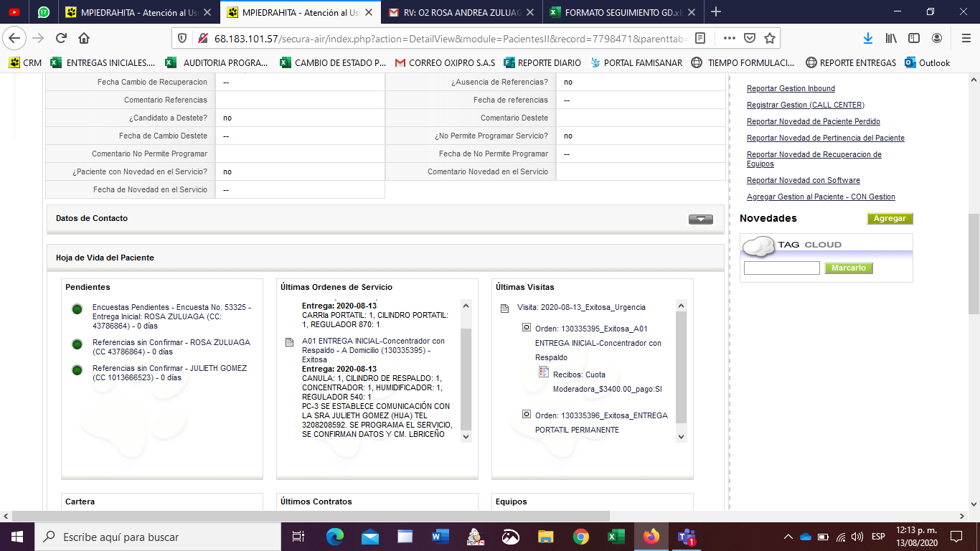Click the Windows search box Escribe aquí para buscar
This screenshot has width=980, height=551.
tap(157, 537)
